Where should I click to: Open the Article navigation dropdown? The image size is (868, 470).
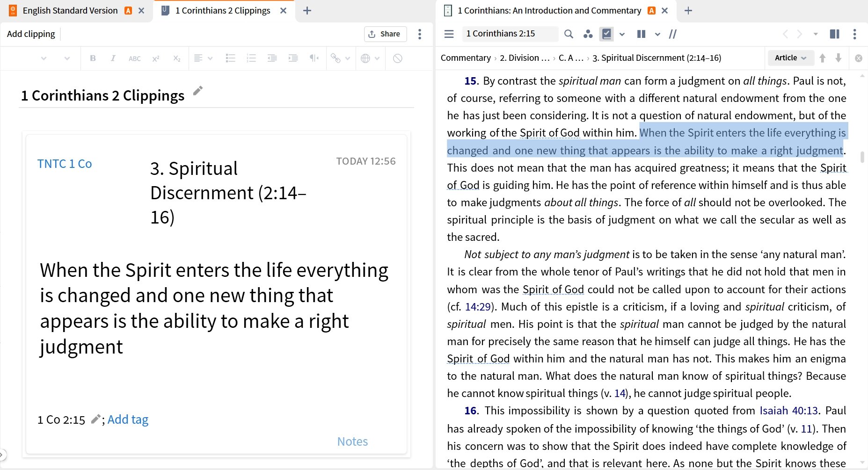(x=790, y=58)
